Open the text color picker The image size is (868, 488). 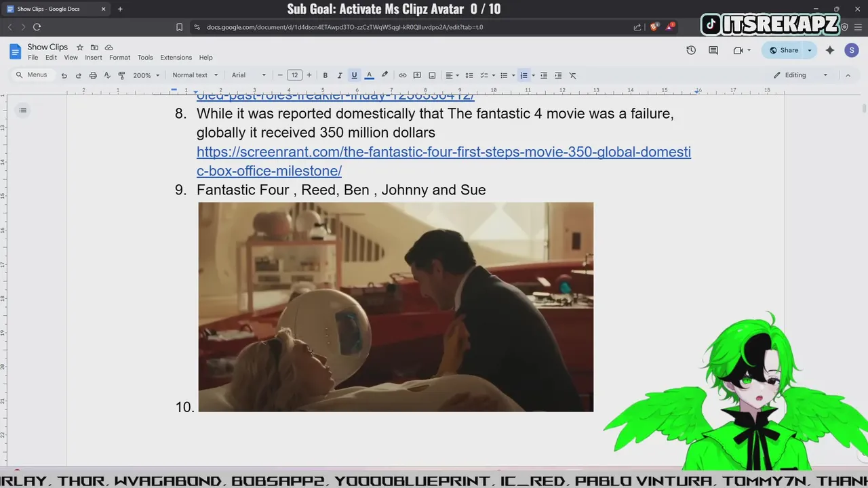[x=370, y=75]
